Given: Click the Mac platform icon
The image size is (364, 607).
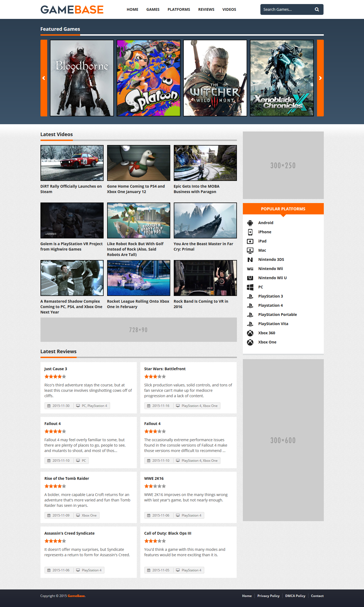Looking at the screenshot, I should (250, 250).
